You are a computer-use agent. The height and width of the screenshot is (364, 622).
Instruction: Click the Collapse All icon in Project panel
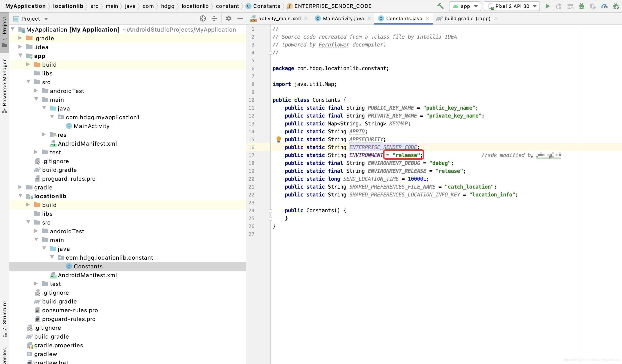pyautogui.click(x=214, y=18)
